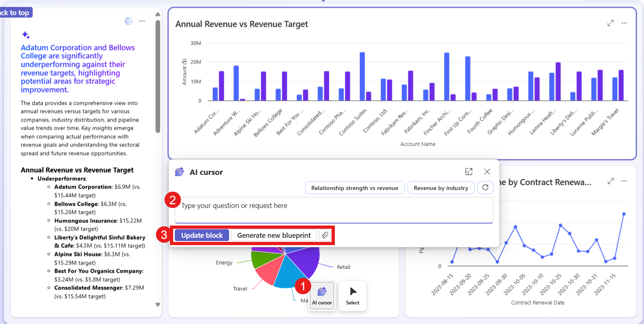Click the Annual Revenue heading in summary panel
Image resolution: width=644 pixels, height=324 pixels.
click(77, 170)
